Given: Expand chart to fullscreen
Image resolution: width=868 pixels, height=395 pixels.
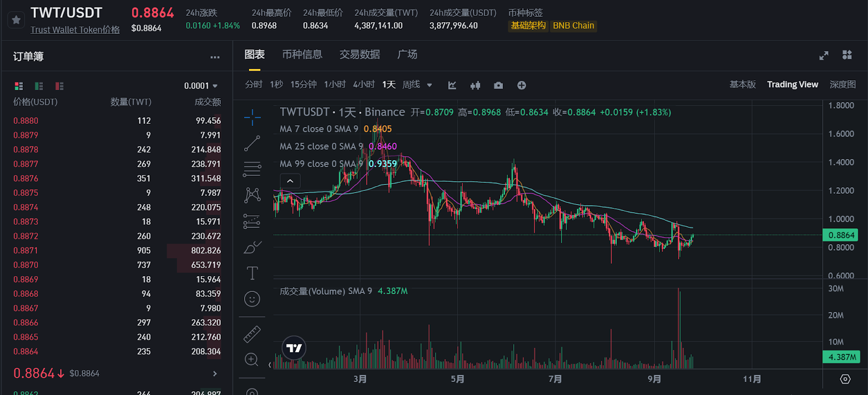Looking at the screenshot, I should (824, 55).
